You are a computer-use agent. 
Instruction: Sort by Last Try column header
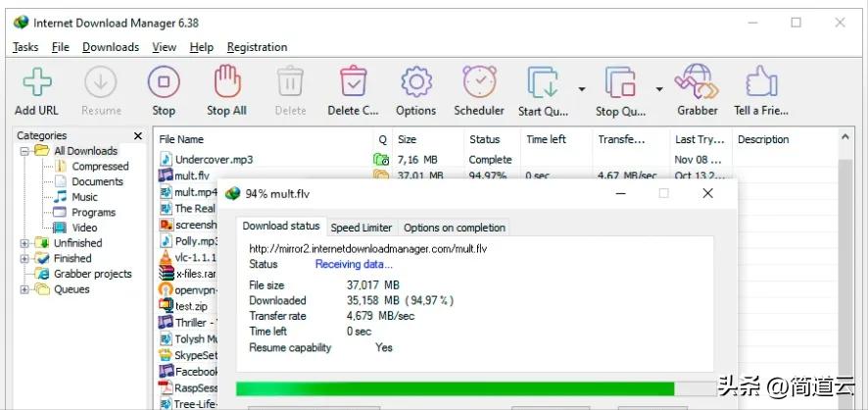[x=700, y=139]
